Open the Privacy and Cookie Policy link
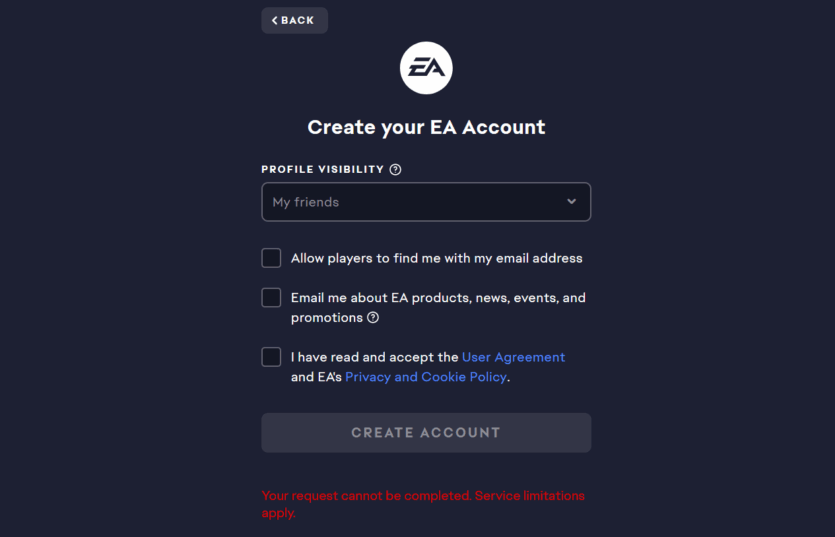The height and width of the screenshot is (537, 835). tap(426, 377)
